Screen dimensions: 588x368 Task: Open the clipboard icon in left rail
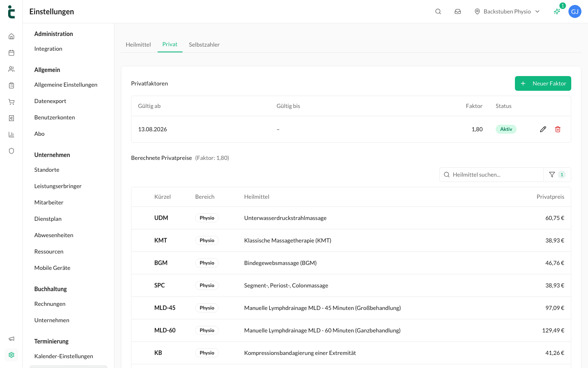pos(11,85)
